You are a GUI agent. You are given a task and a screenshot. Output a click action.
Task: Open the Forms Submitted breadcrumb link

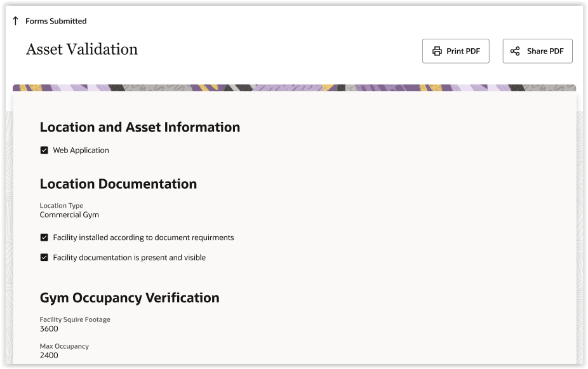(56, 21)
